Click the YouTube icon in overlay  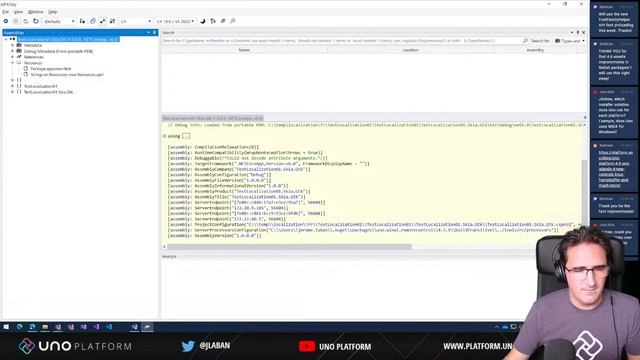tap(307, 347)
